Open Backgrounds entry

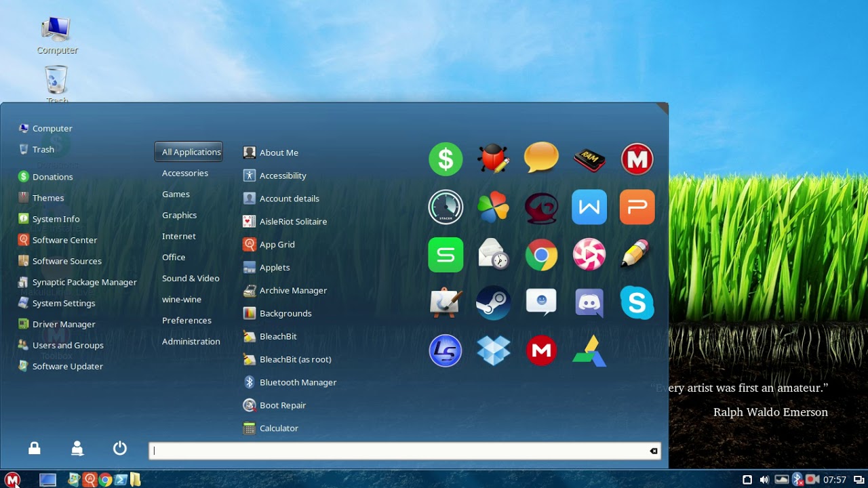pyautogui.click(x=277, y=313)
